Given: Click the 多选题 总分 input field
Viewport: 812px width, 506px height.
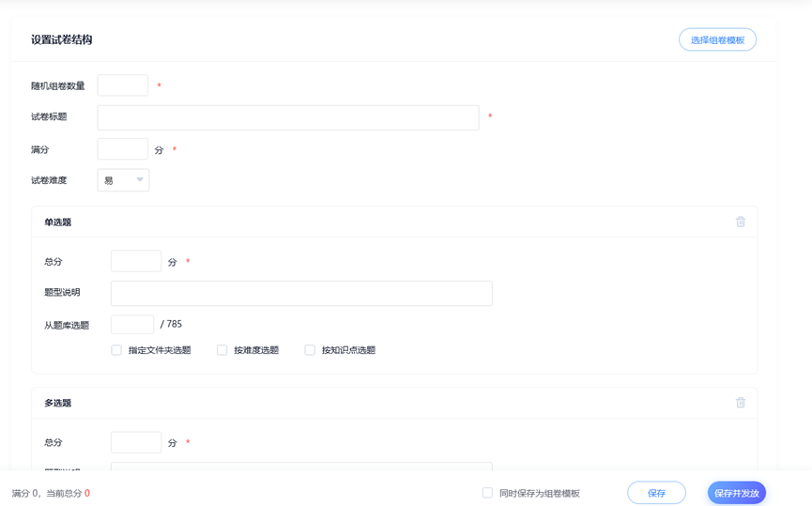Looking at the screenshot, I should [x=136, y=442].
